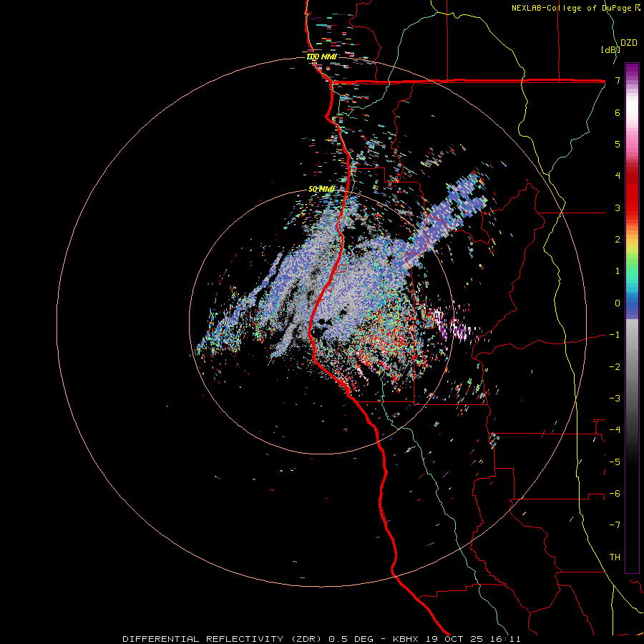Click the 1 value on color scale
644x644 pixels.
point(618,271)
